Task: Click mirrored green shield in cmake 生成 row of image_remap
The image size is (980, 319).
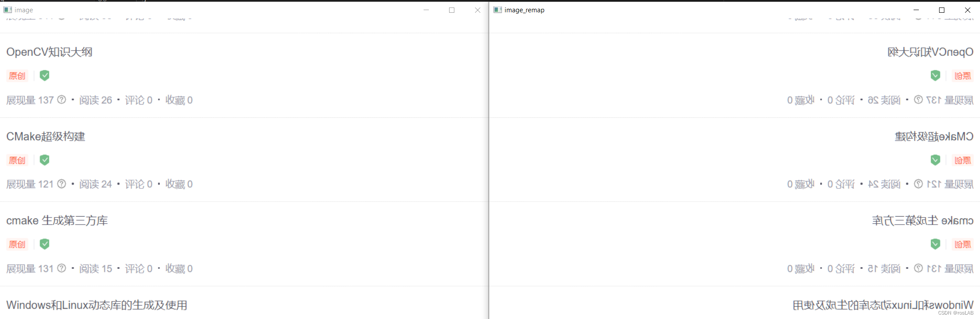Action: (x=935, y=244)
